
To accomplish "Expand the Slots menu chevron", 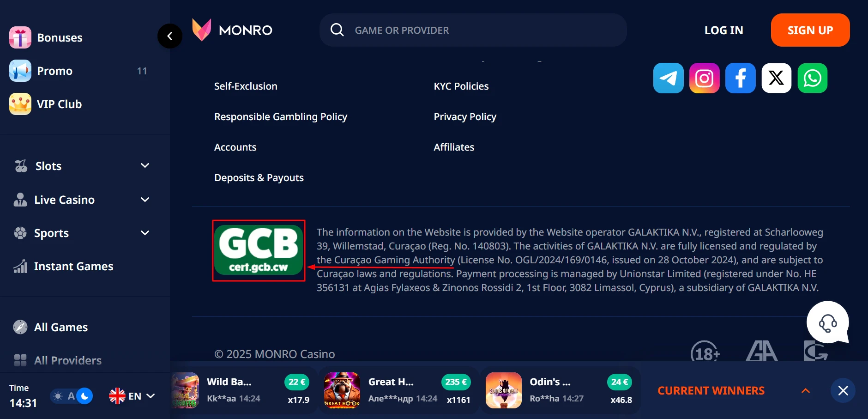I will point(145,165).
